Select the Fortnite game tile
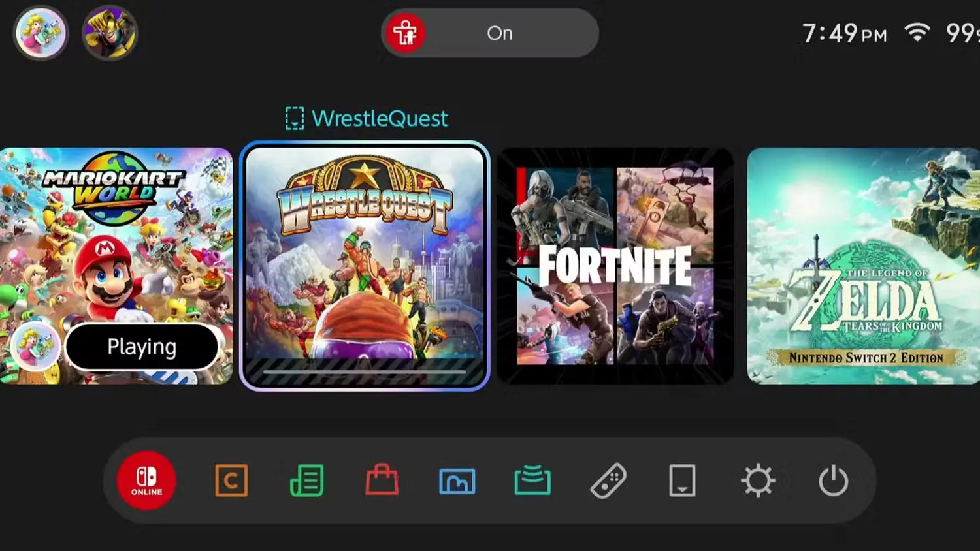 (615, 266)
